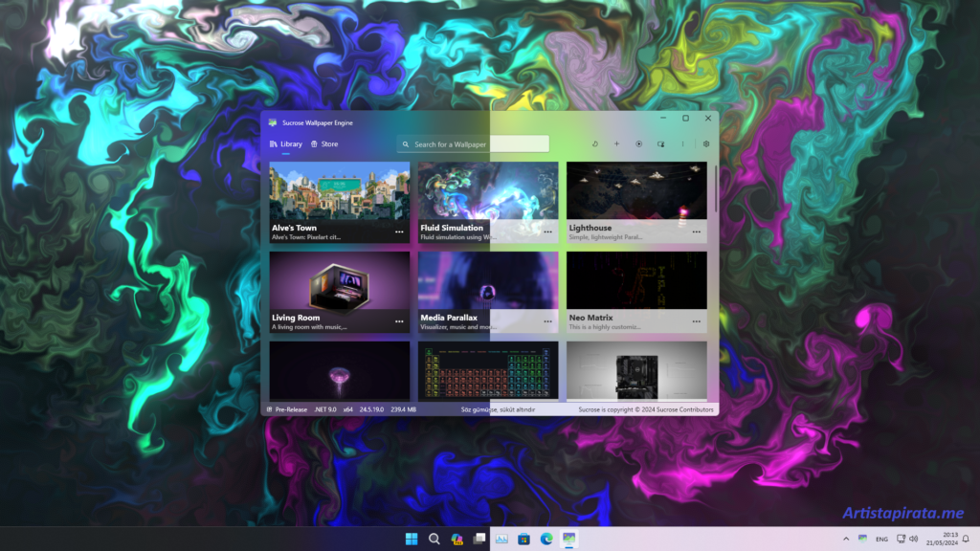
Task: Toggle dark mode with the moon icon
Action: 595,143
